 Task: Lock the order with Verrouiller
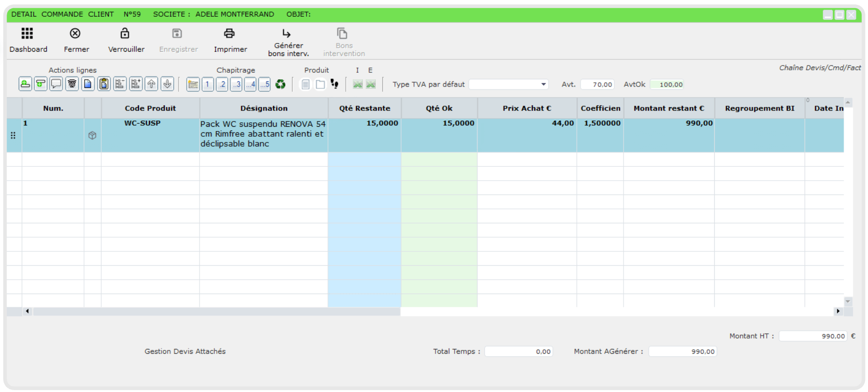click(x=125, y=33)
